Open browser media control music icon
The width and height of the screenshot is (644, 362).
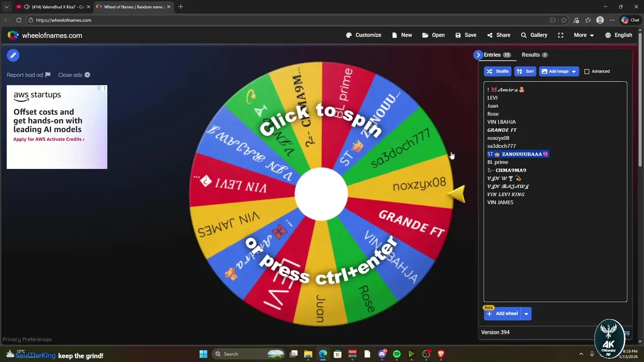(576, 20)
